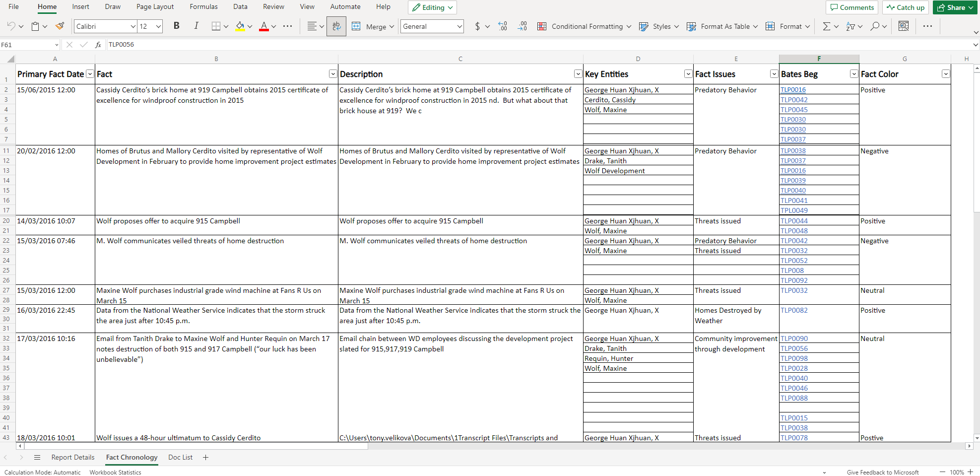Open Sort and Filter icon
Viewport: 980px width, 476px height.
pyautogui.click(x=850, y=26)
